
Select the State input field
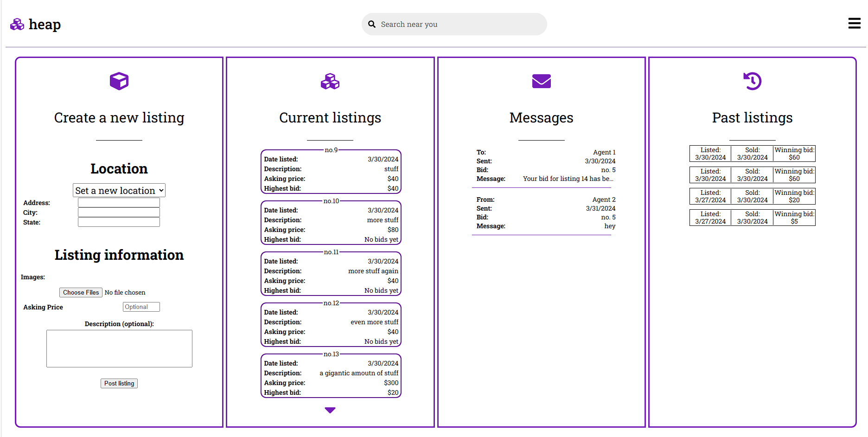tap(119, 222)
